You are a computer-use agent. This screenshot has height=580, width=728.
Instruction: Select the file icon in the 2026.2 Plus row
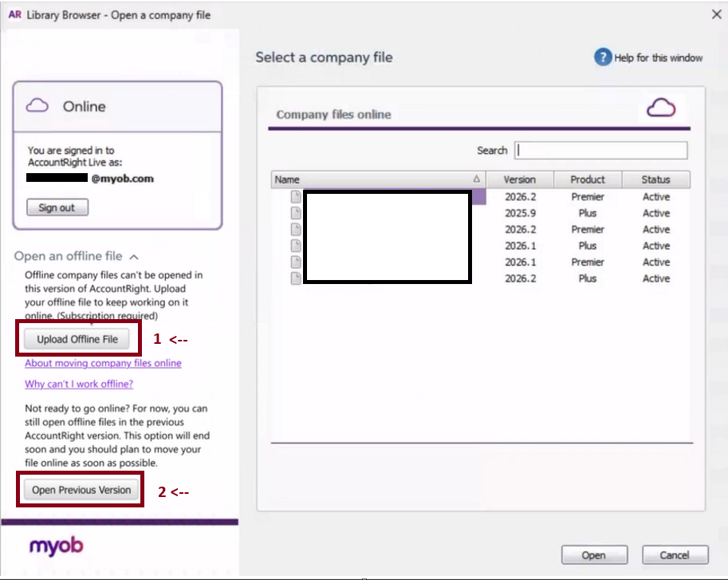click(x=296, y=278)
